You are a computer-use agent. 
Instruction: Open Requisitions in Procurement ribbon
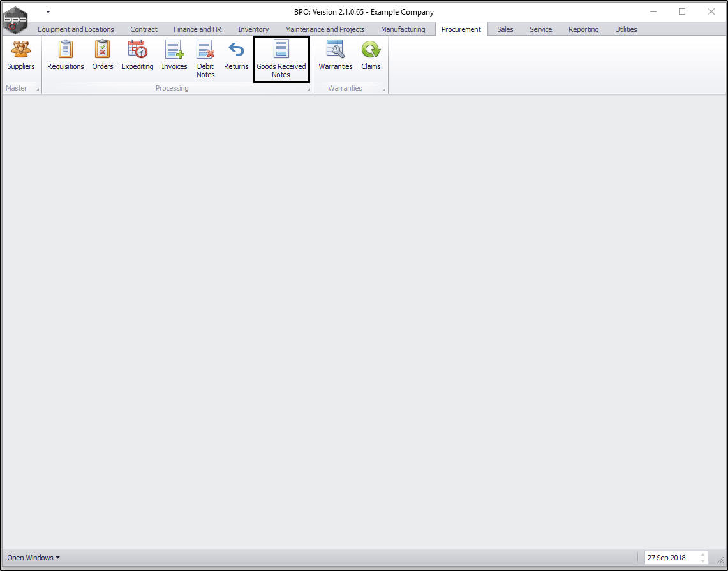[66, 56]
